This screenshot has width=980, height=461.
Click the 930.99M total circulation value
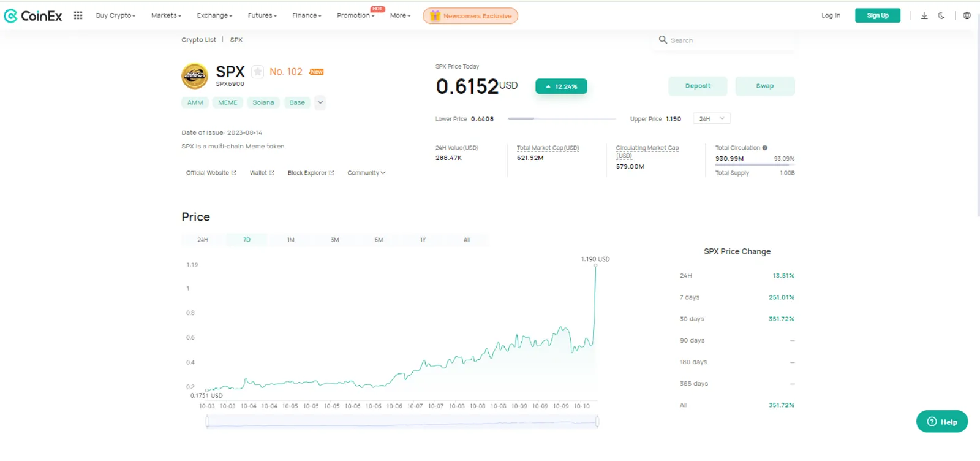729,158
